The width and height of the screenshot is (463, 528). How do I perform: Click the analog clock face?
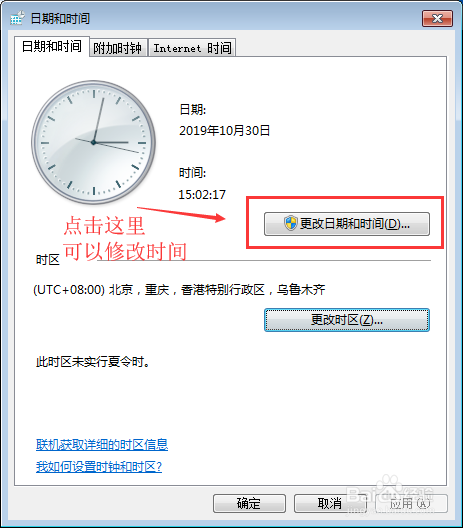click(x=94, y=142)
